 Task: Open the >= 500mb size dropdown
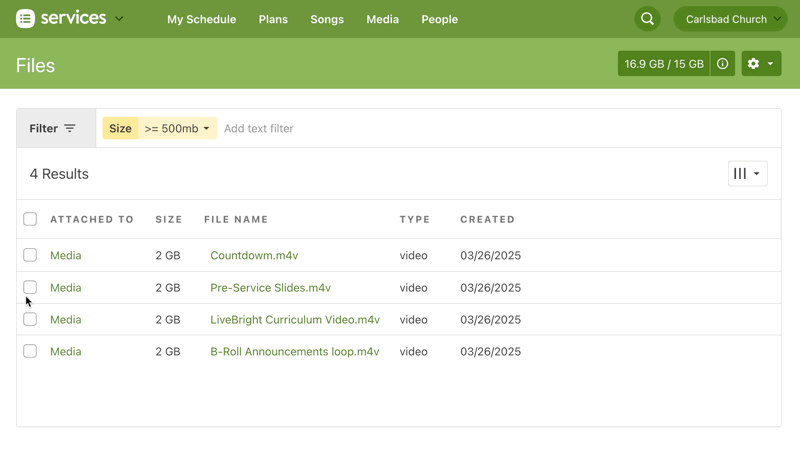pyautogui.click(x=177, y=129)
